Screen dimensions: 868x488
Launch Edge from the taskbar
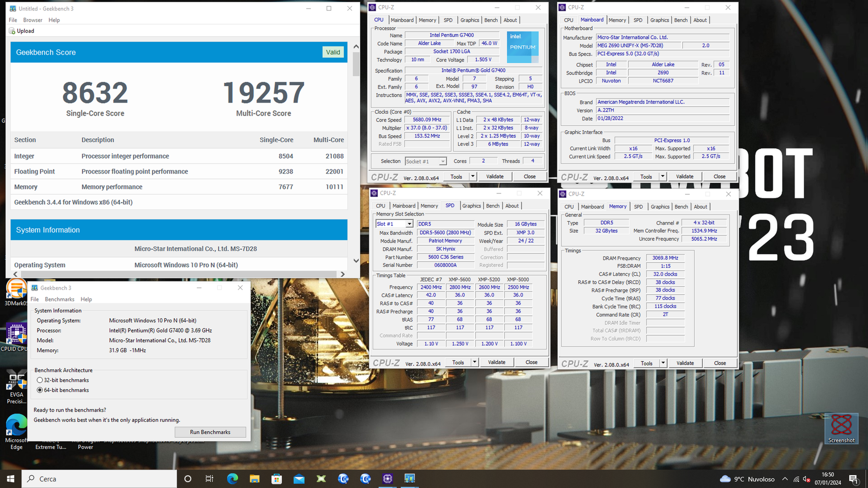[232, 479]
